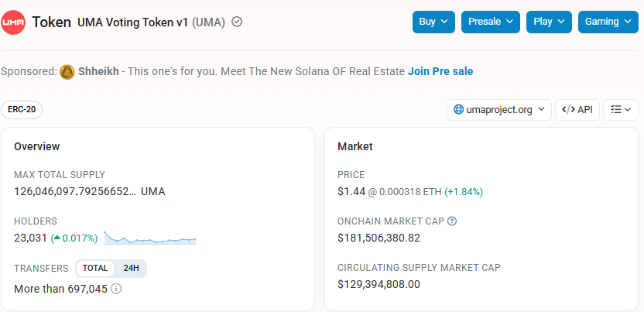Click the holders sparkline chart
Screen dimensions: 644x312
click(150, 238)
